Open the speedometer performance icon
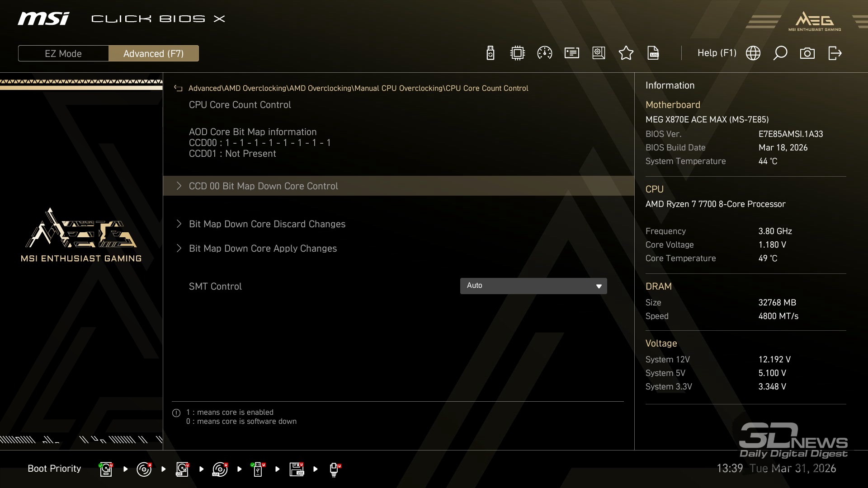 point(544,53)
